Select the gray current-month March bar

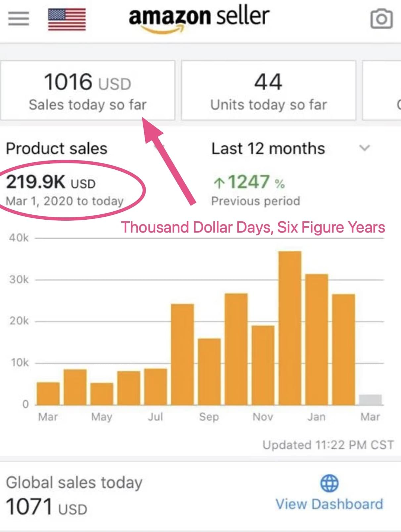click(370, 400)
